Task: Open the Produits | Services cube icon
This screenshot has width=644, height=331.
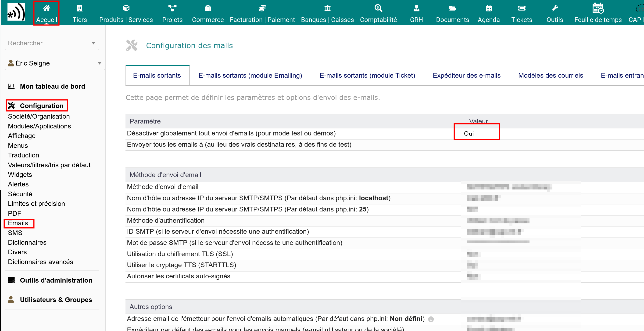Action: tap(126, 8)
